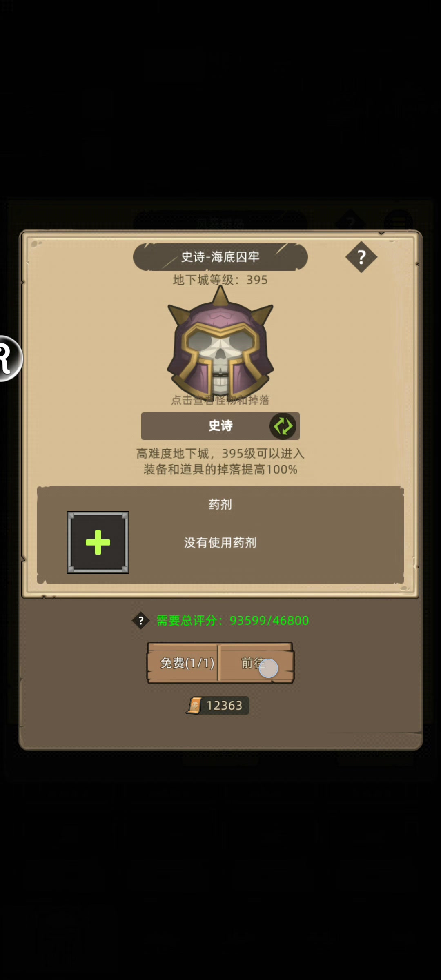Click the question icon beside 需要总评分
This screenshot has height=980, width=441.
point(141,621)
